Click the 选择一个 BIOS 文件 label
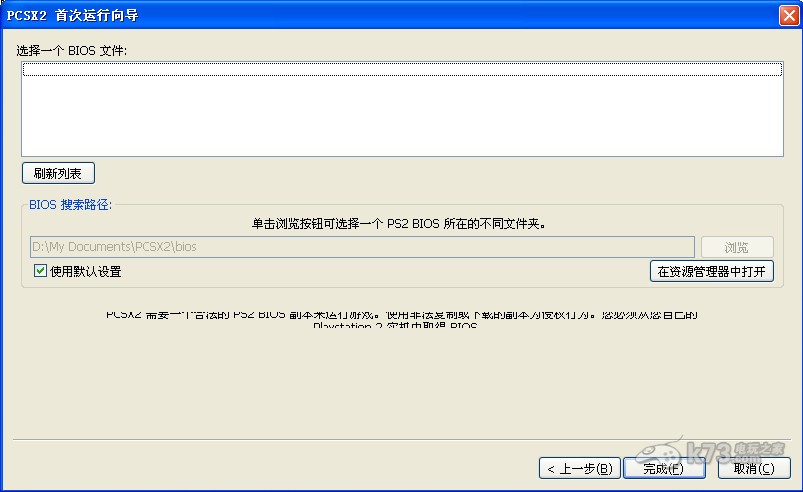 point(72,50)
